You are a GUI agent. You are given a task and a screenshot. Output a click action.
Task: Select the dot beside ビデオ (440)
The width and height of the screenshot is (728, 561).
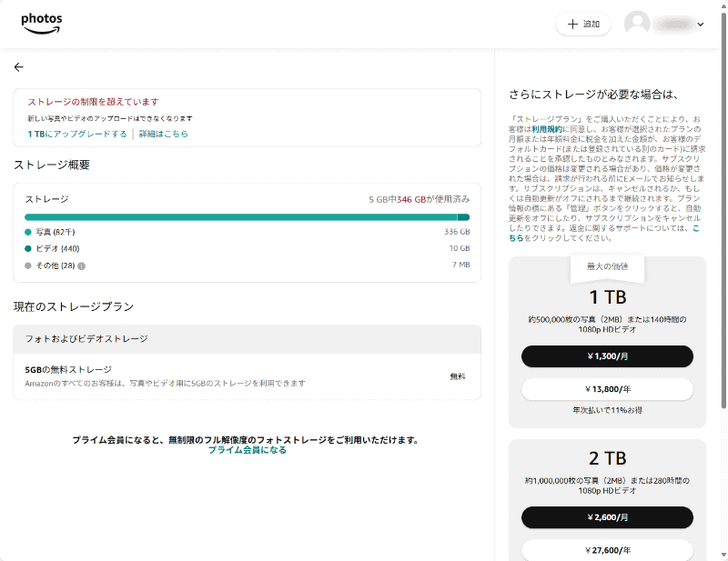click(x=27, y=249)
